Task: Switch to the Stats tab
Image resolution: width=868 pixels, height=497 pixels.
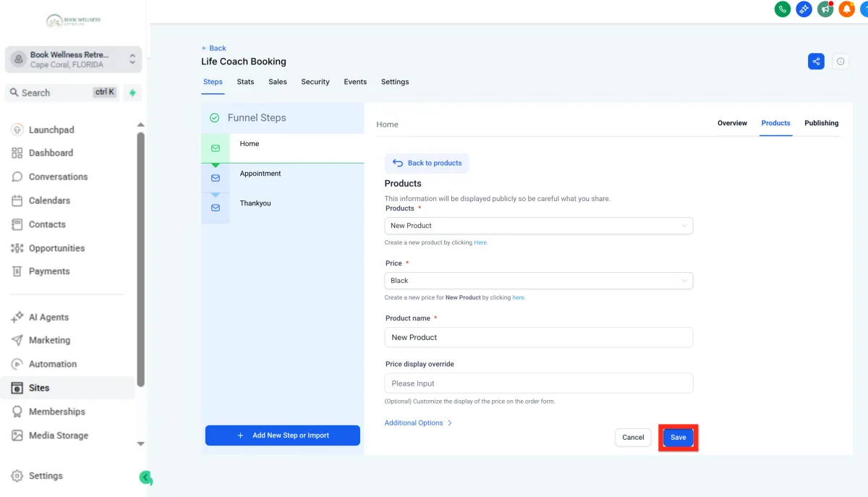Action: click(245, 82)
